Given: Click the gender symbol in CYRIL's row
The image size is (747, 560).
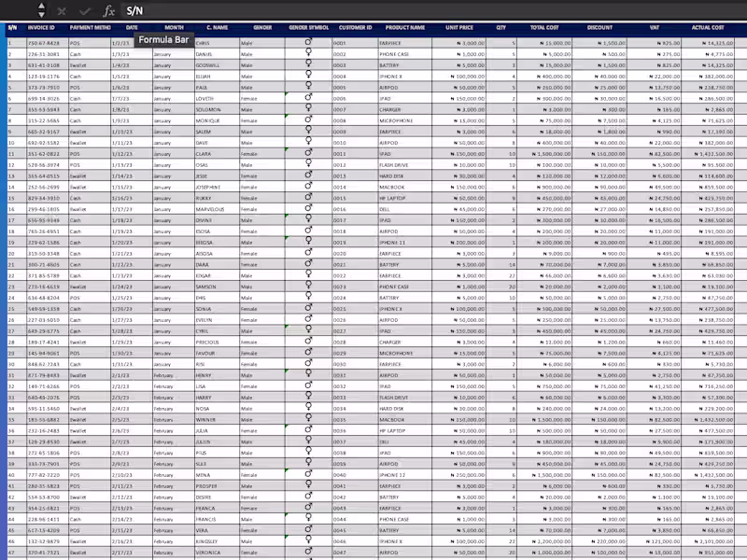Looking at the screenshot, I should 309,329.
